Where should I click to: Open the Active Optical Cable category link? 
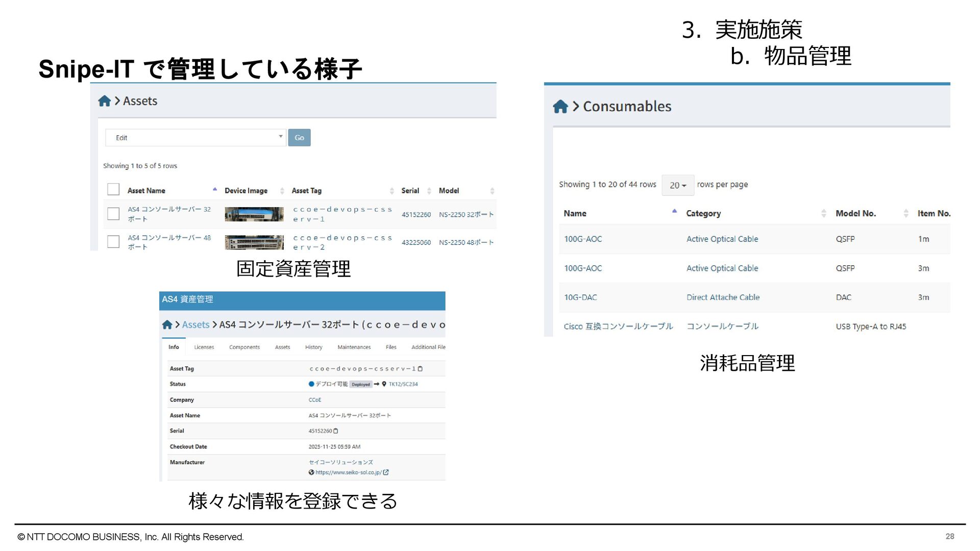coord(722,239)
